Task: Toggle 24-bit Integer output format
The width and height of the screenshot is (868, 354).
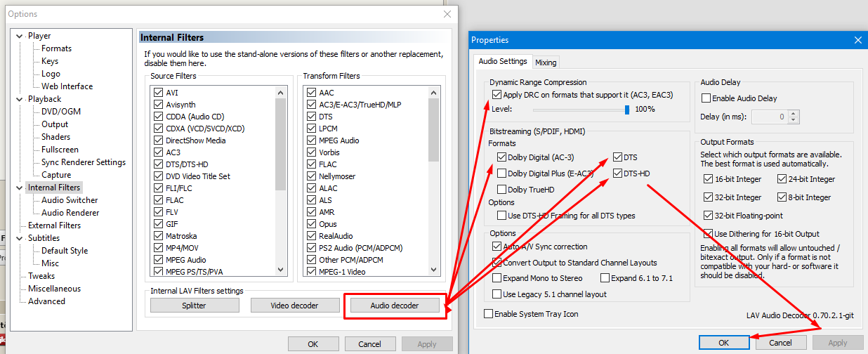Action: [x=782, y=179]
